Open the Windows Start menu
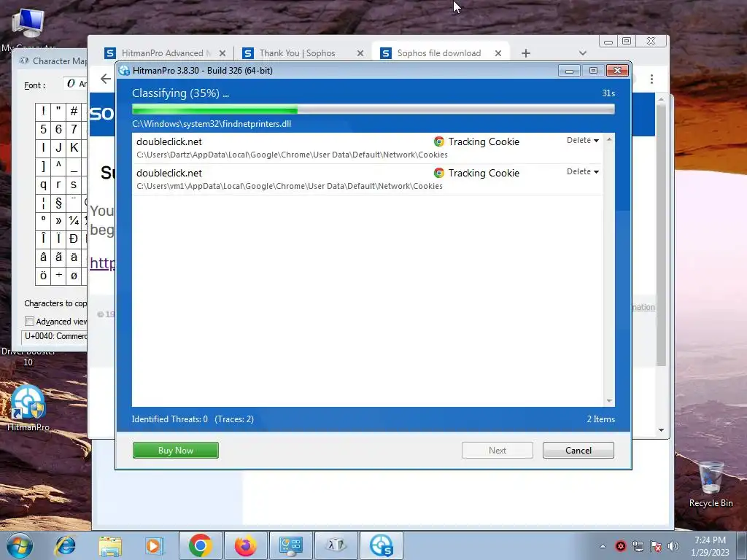 [18, 545]
